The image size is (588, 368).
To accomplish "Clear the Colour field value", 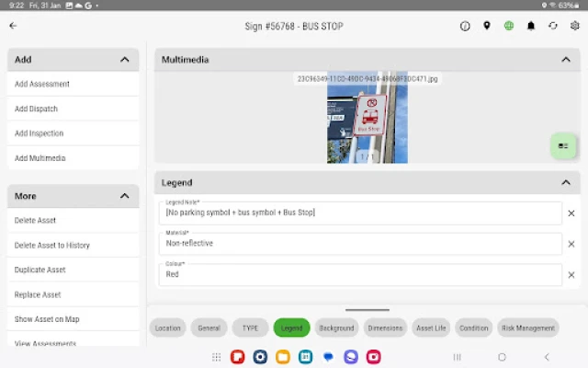I will pos(571,275).
